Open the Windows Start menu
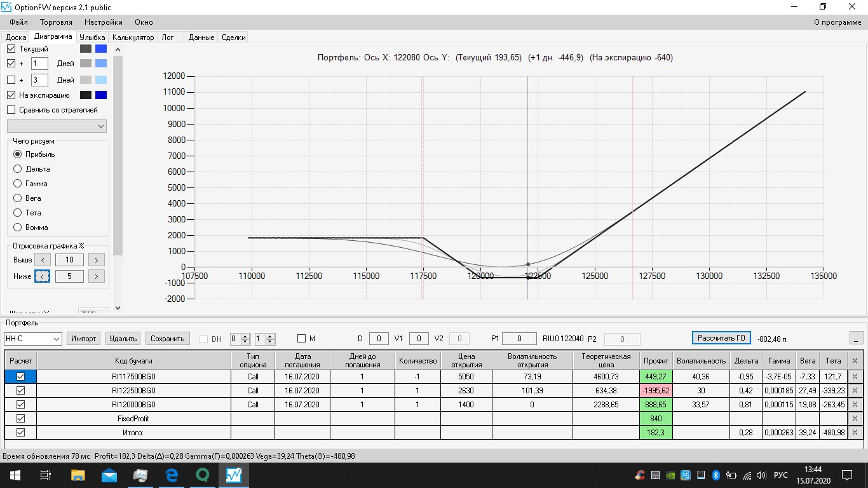The image size is (868, 488). pyautogui.click(x=14, y=475)
